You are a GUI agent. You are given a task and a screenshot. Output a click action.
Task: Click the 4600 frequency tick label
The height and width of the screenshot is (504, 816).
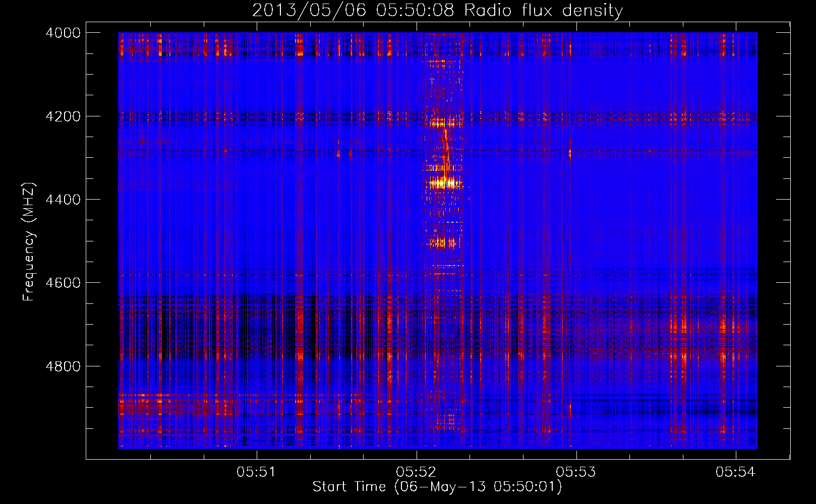63,283
